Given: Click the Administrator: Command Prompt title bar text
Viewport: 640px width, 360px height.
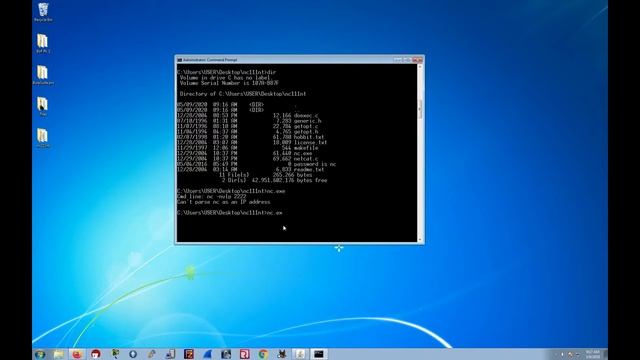Looking at the screenshot, I should 210,60.
